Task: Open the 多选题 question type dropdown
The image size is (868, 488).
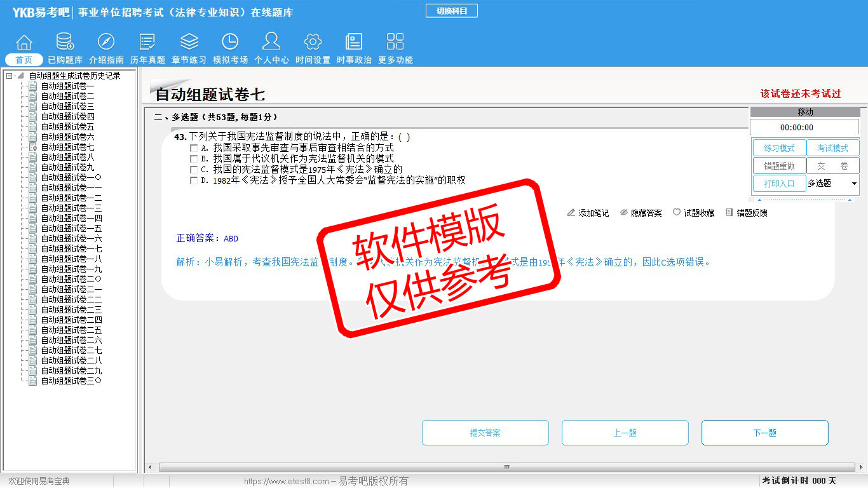Action: [x=853, y=184]
